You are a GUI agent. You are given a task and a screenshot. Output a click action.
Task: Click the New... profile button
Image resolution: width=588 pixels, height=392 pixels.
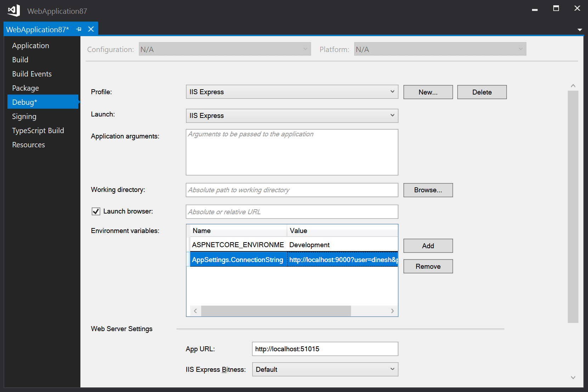click(x=428, y=92)
